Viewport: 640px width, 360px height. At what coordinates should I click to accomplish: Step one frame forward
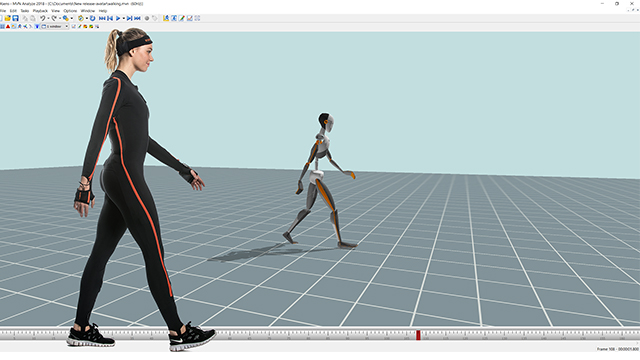tap(129, 18)
